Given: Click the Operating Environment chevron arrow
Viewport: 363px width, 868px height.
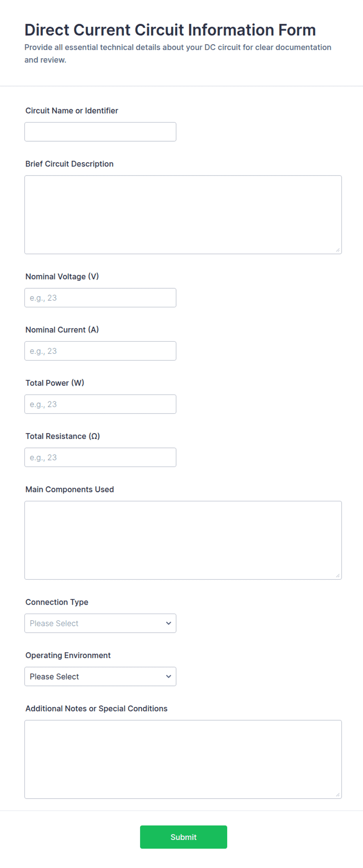Looking at the screenshot, I should pos(169,676).
